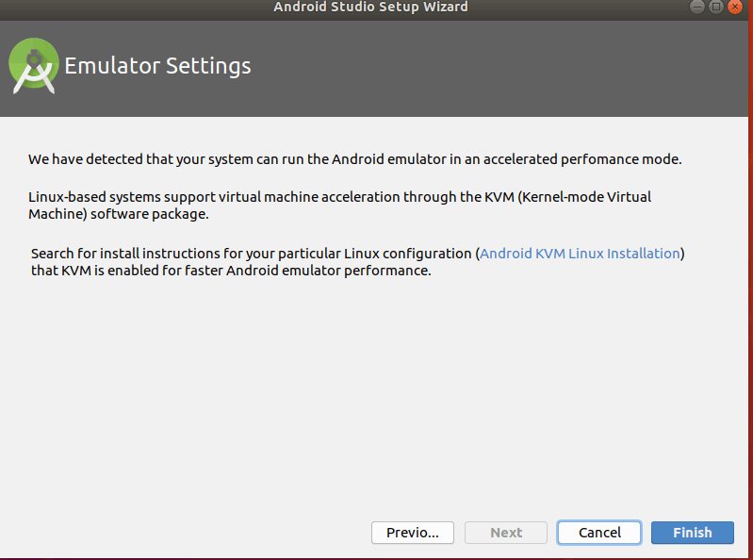
Task: Click the Android Studio logo icon
Action: click(x=34, y=66)
